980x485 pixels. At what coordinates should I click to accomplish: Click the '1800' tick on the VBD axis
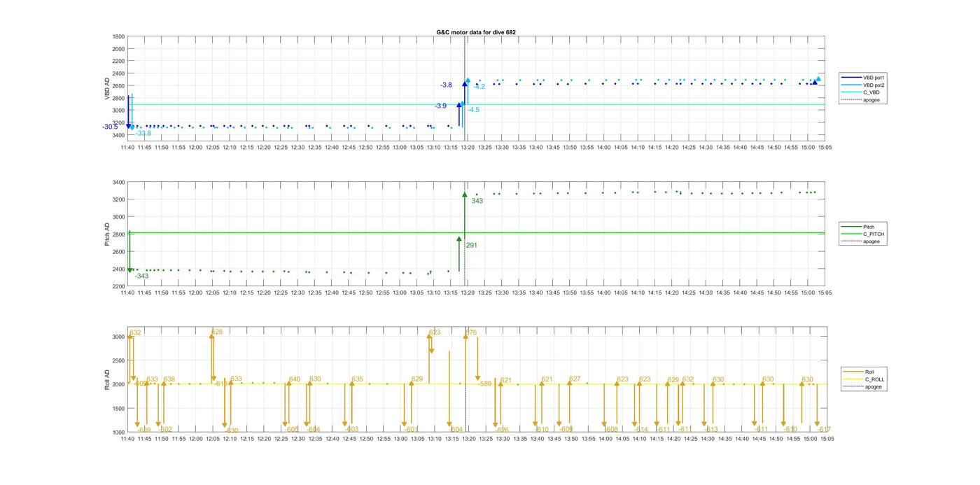pos(118,36)
